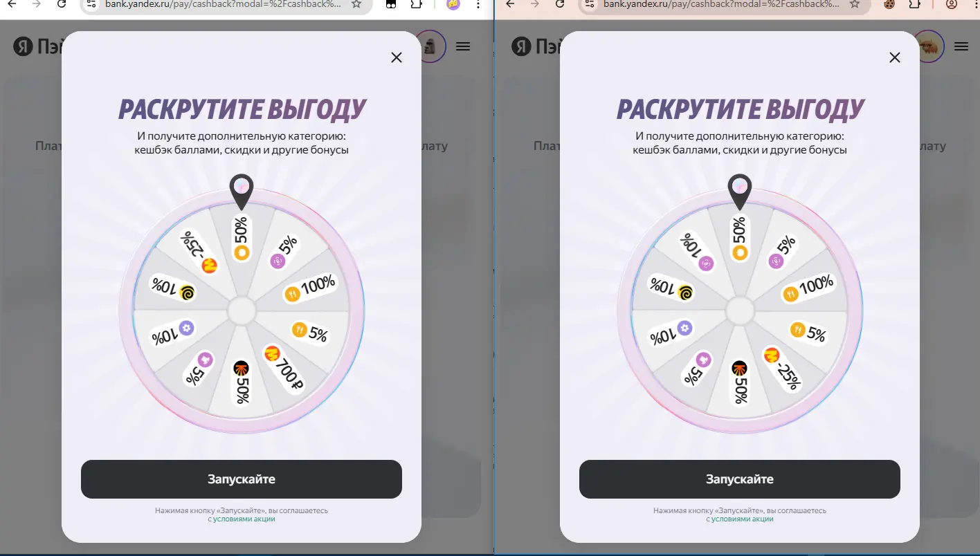
Task: Click the Yandex Pay logo in left window
Action: [x=38, y=46]
